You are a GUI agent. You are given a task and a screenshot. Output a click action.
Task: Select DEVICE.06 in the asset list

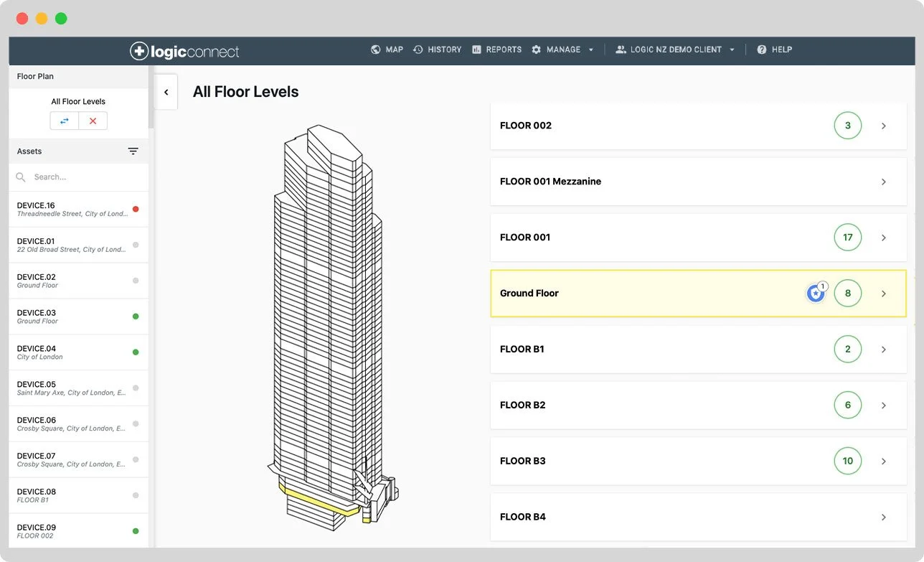point(79,424)
